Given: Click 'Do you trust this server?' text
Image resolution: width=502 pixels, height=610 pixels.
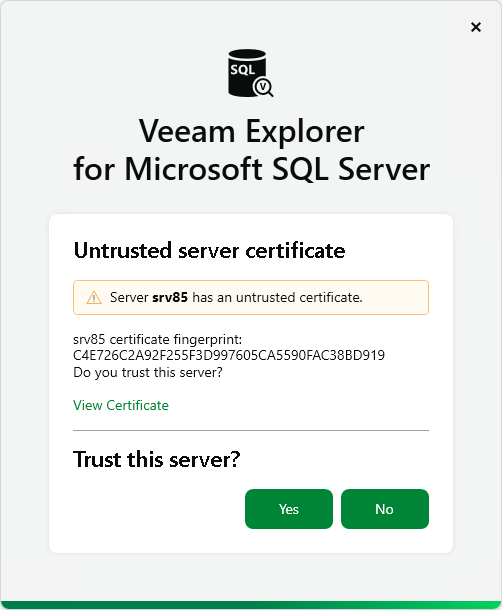Looking at the screenshot, I should (148, 373).
